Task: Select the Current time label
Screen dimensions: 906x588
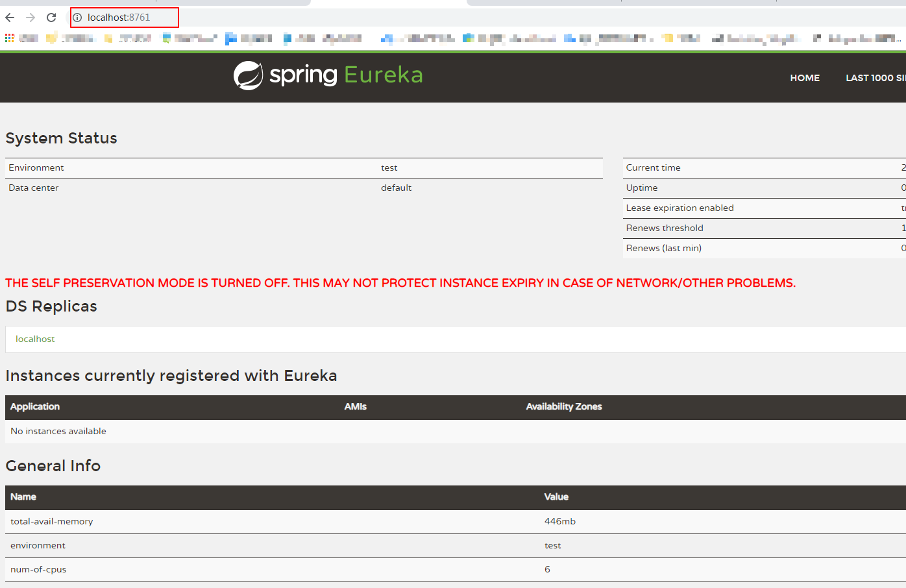Action: [x=653, y=167]
